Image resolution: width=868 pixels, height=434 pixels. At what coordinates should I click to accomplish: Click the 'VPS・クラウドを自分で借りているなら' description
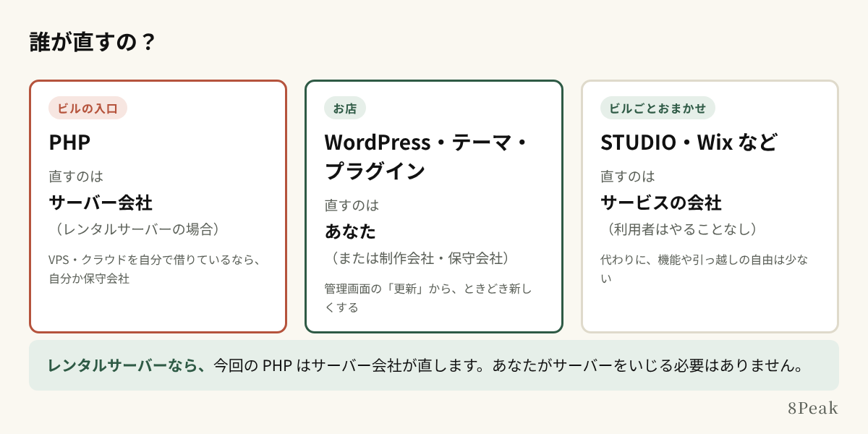[x=154, y=268]
